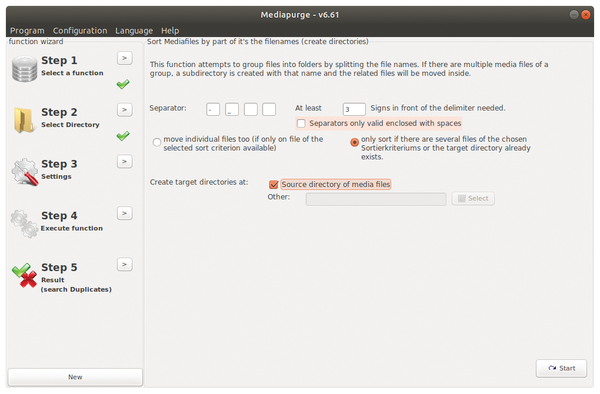This screenshot has width=600, height=394.
Task: Expand Step 5 Result arrow button
Action: pyautogui.click(x=124, y=264)
